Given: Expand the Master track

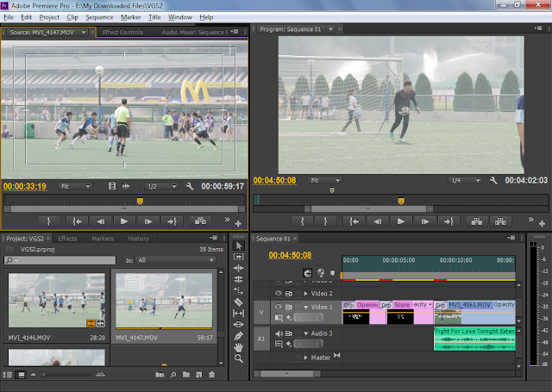Looking at the screenshot, I should click(305, 358).
